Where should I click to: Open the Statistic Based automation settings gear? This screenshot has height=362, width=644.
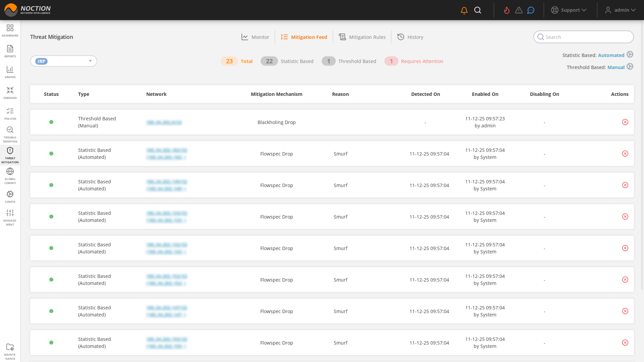coord(630,54)
